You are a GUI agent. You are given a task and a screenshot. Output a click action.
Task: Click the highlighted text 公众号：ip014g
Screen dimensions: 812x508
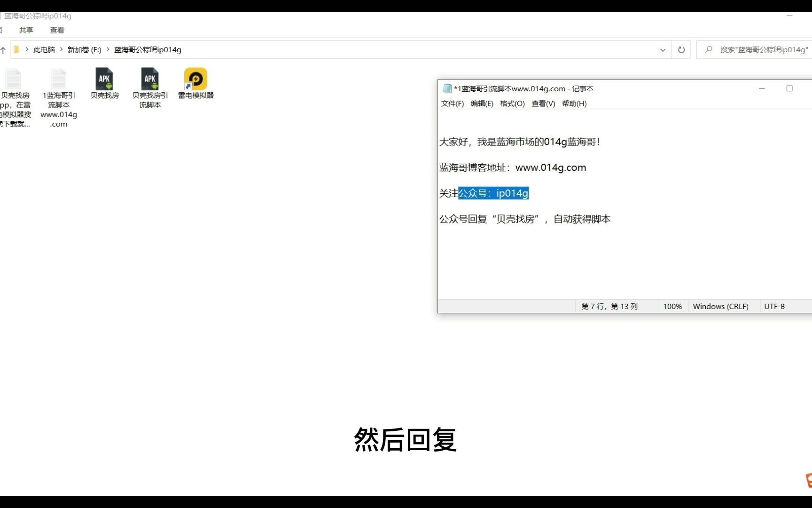pos(493,193)
